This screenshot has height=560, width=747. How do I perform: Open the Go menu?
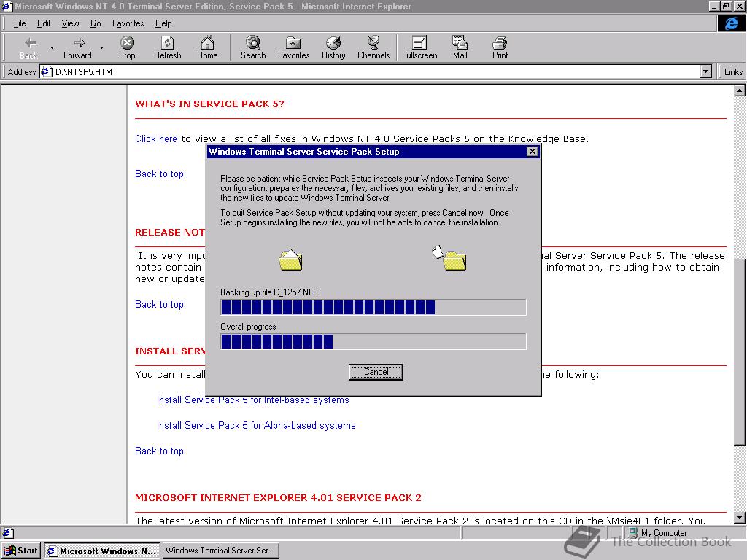96,23
